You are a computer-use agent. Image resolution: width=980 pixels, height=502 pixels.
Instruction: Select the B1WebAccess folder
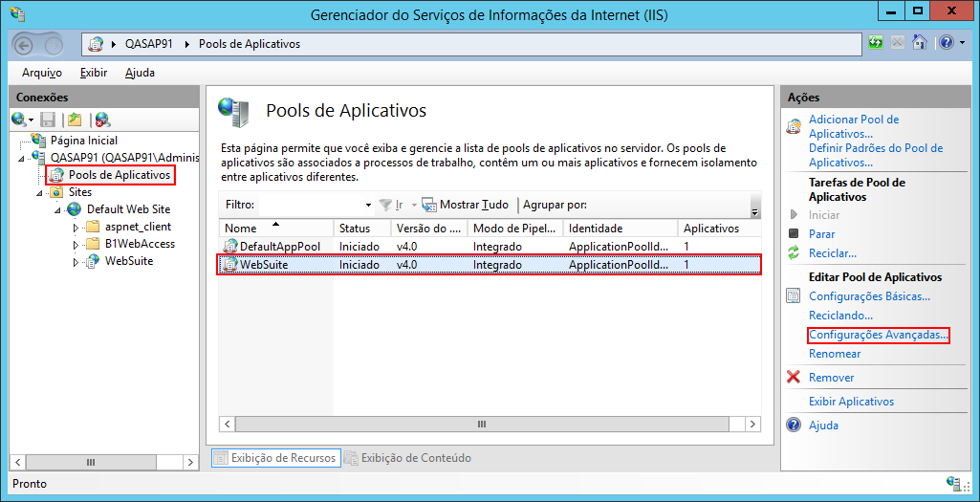[140, 244]
